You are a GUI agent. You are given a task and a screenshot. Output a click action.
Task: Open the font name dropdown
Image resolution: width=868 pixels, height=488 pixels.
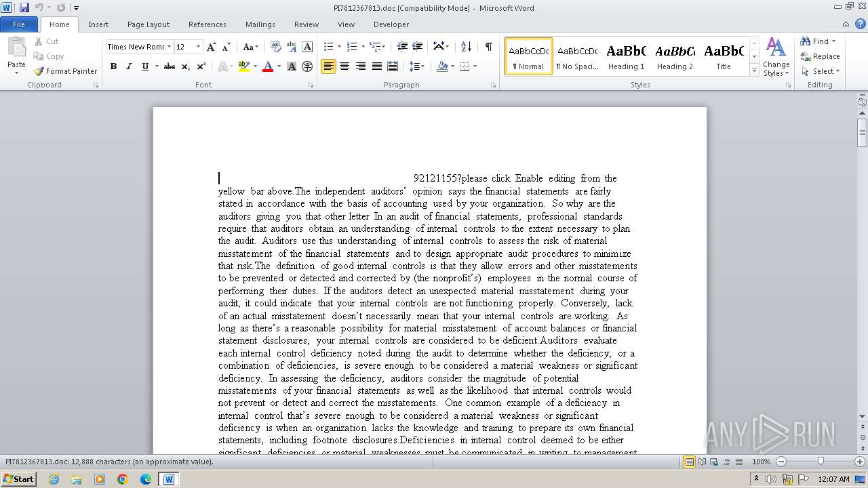click(x=168, y=47)
